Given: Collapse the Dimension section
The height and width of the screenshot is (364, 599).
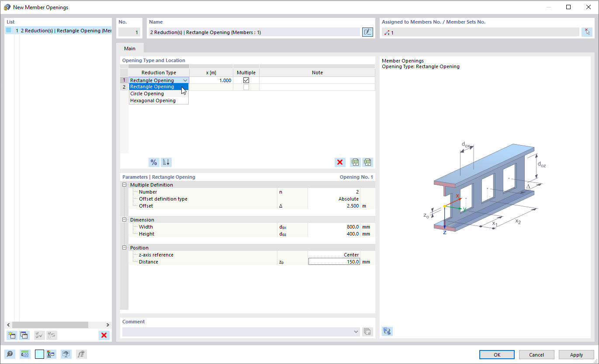Looking at the screenshot, I should 125,220.
